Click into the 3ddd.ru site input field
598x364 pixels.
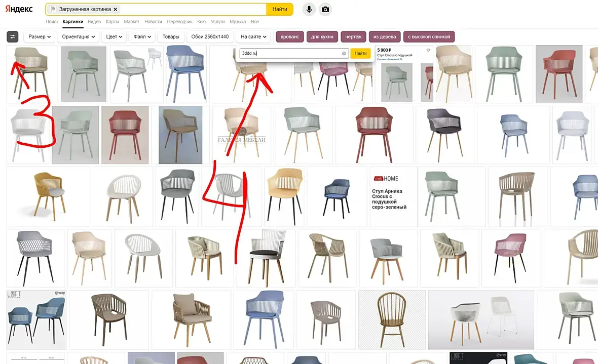pyautogui.click(x=291, y=53)
